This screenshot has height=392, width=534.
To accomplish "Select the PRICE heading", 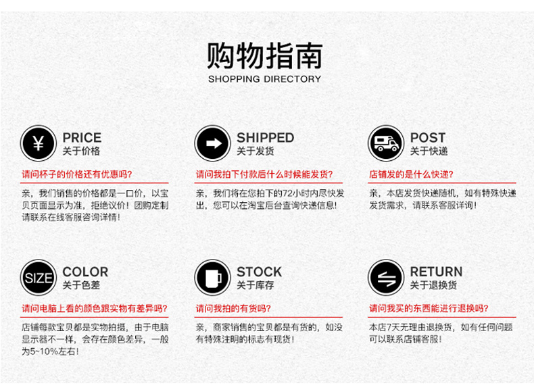I will pyautogui.click(x=82, y=138).
